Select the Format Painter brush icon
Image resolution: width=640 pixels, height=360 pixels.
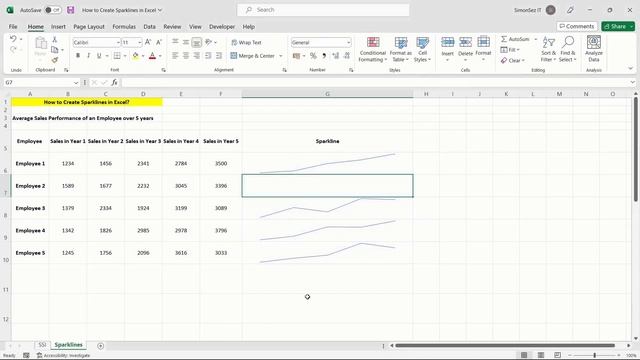pos(55,60)
